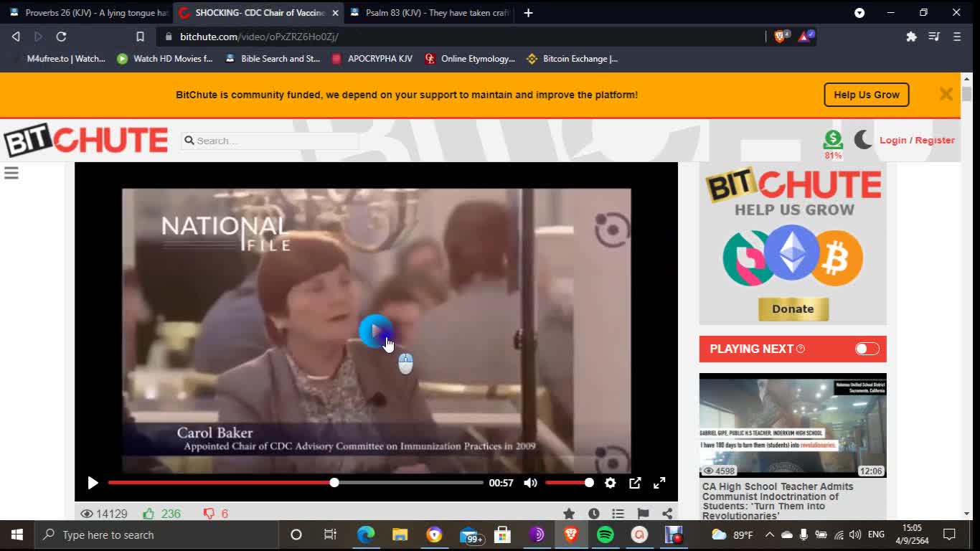Open the BitChute hamburger side menu
Image resolution: width=980 pixels, height=551 pixels.
coord(11,173)
